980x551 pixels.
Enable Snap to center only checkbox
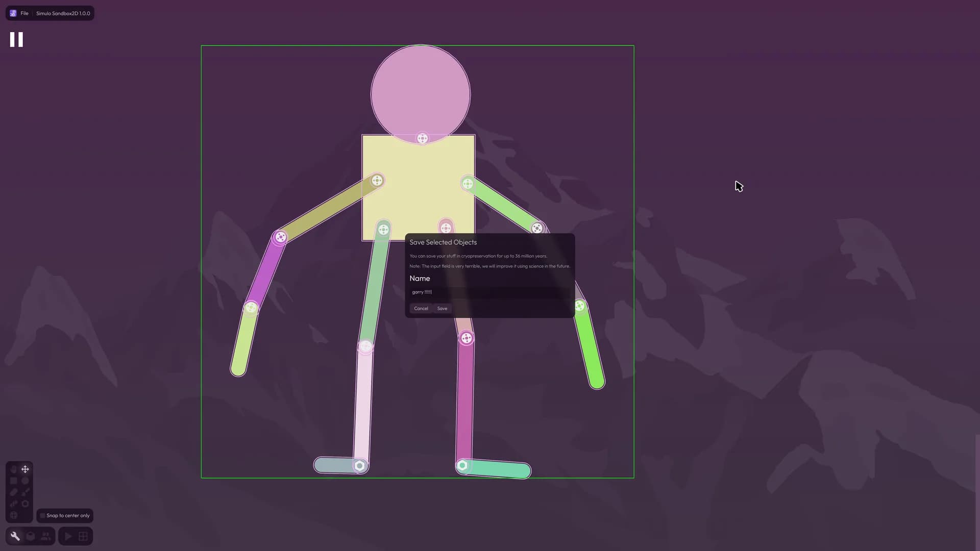click(x=43, y=515)
